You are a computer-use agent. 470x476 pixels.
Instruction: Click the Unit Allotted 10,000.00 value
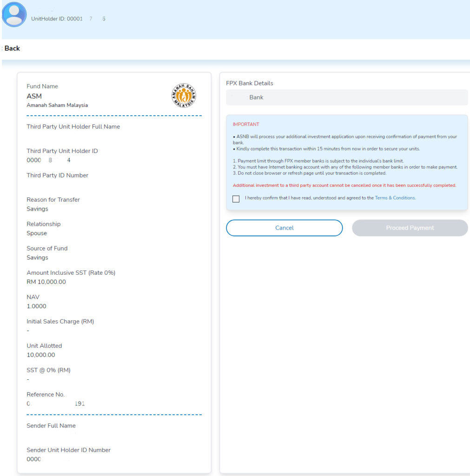pos(41,355)
